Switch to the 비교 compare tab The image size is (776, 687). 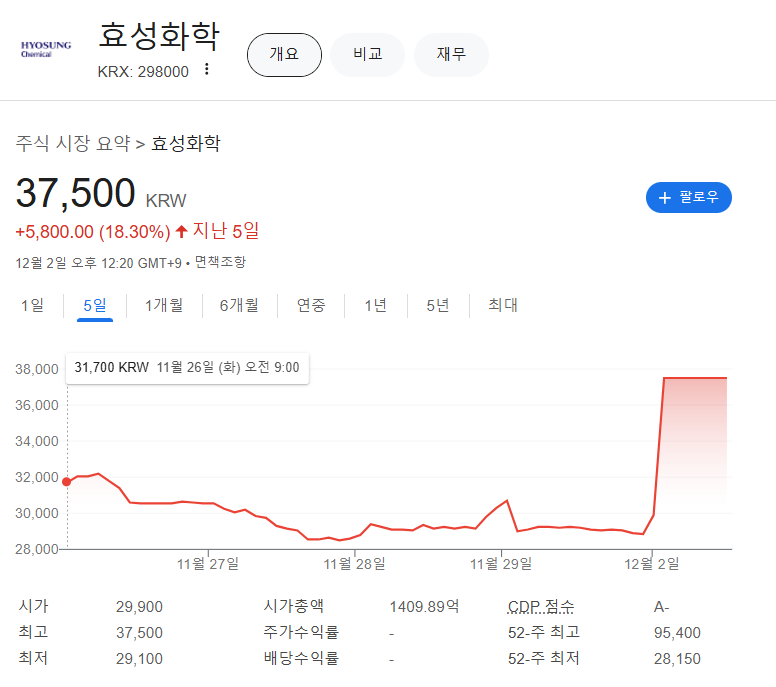[x=368, y=55]
